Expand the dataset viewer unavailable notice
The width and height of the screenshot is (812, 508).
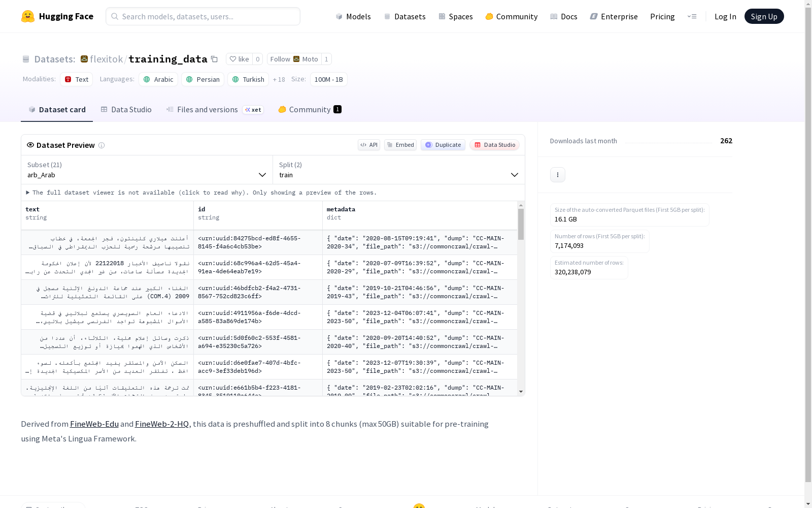pyautogui.click(x=201, y=193)
